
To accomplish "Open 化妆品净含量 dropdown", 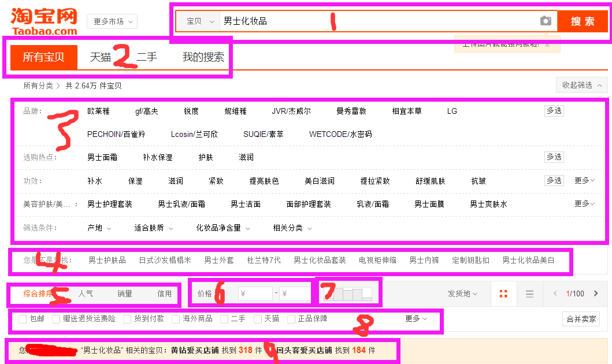I will coord(223,228).
